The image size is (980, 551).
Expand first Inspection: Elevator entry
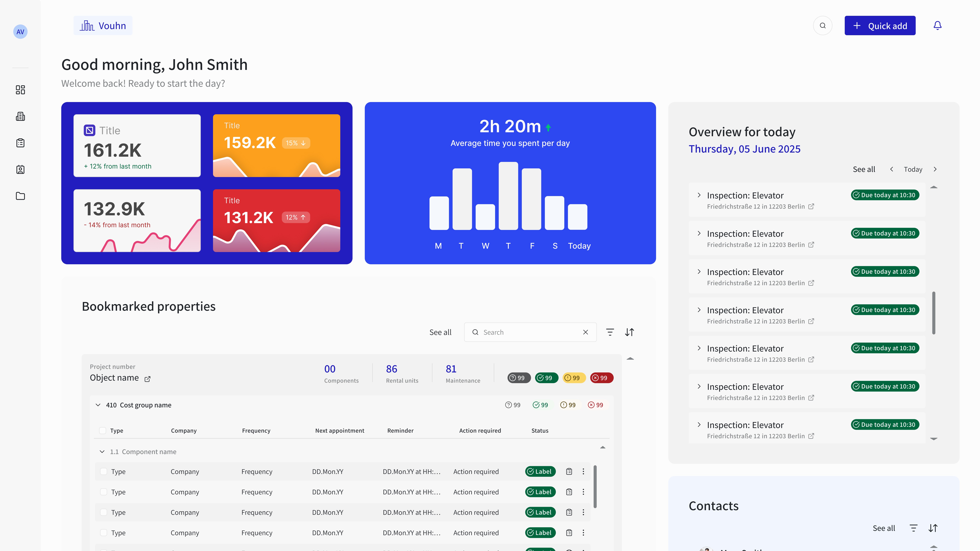699,195
